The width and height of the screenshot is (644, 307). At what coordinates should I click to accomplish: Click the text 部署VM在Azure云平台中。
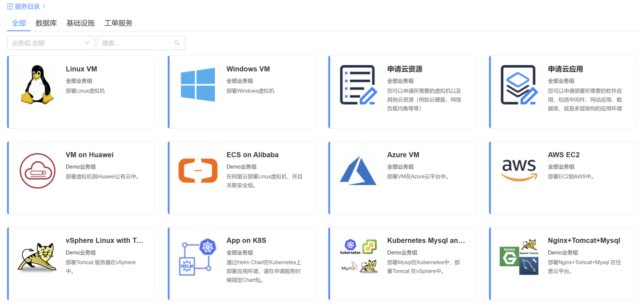pos(418,177)
